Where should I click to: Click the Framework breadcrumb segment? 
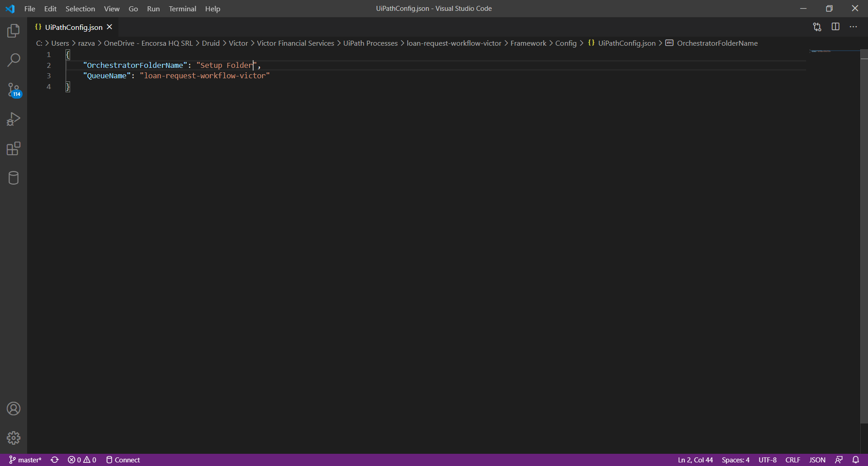tap(528, 43)
